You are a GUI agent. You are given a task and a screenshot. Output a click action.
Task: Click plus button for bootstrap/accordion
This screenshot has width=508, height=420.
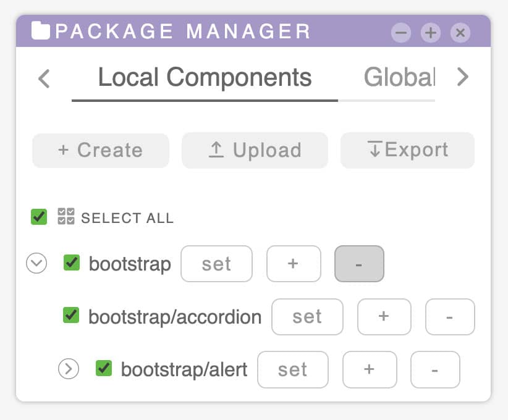pos(384,317)
